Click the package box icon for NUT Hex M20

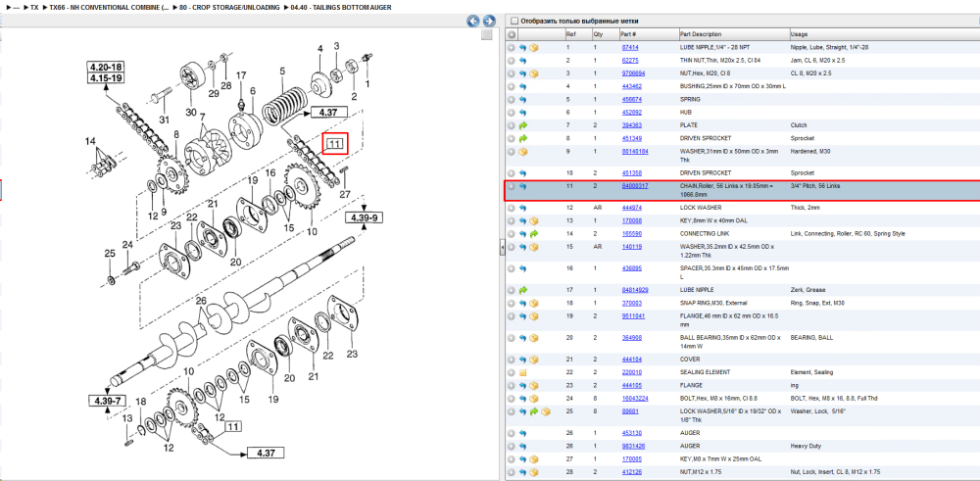[x=534, y=73]
